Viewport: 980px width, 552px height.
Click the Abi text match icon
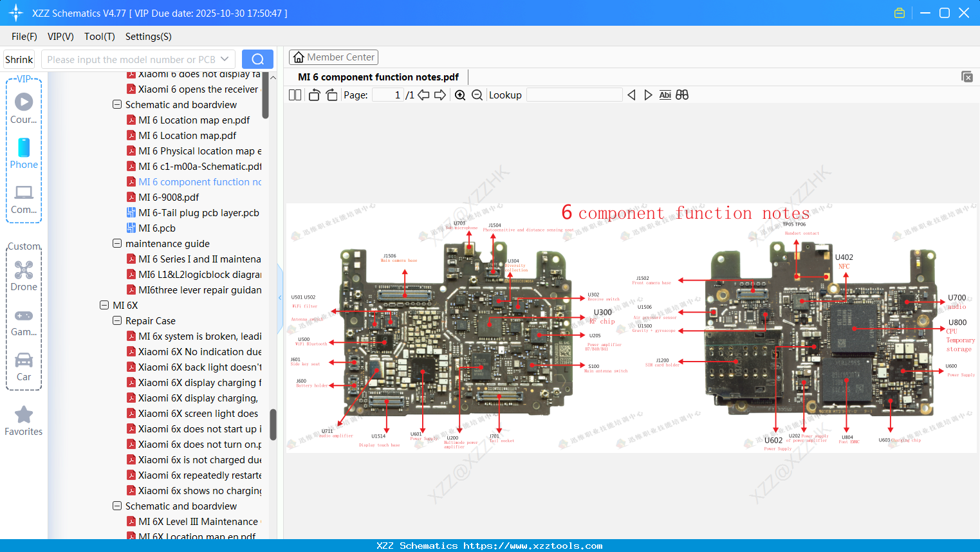click(x=665, y=95)
